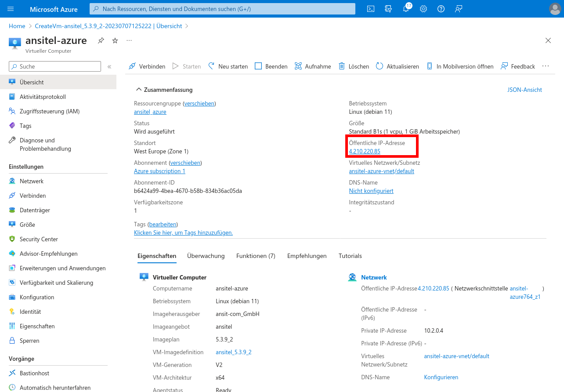Open the directory and subscription filter icon
The height and width of the screenshot is (392, 564).
tap(388, 9)
